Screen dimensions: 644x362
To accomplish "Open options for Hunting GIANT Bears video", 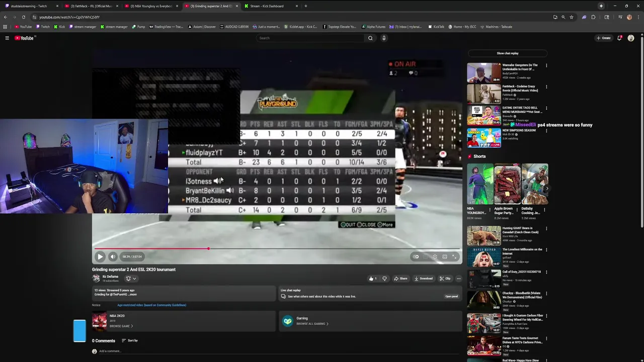I will pyautogui.click(x=546, y=229).
